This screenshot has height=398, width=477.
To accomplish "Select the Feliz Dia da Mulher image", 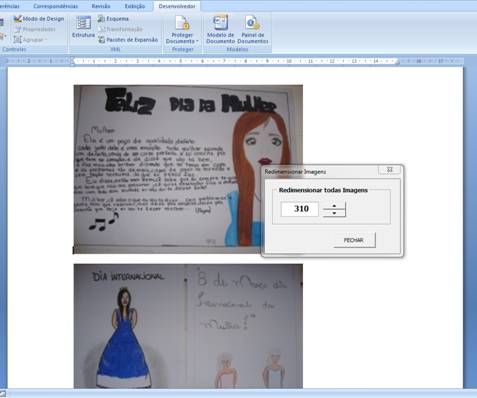I will 188,169.
